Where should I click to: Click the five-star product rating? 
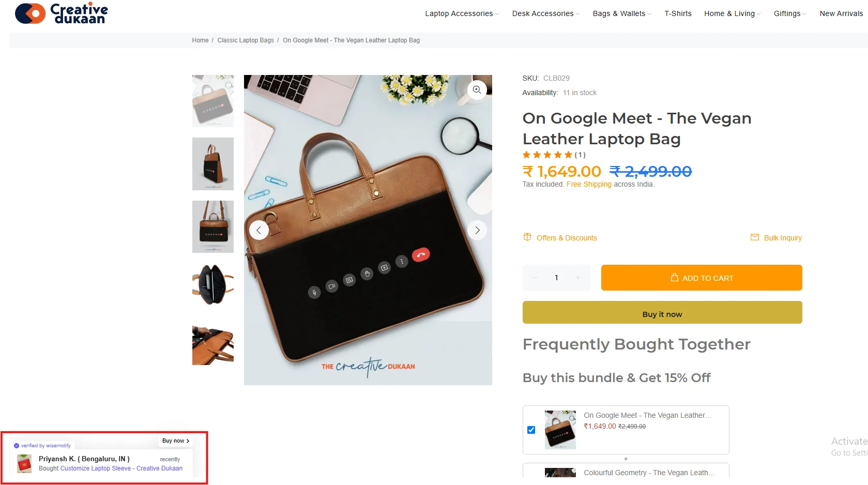547,155
